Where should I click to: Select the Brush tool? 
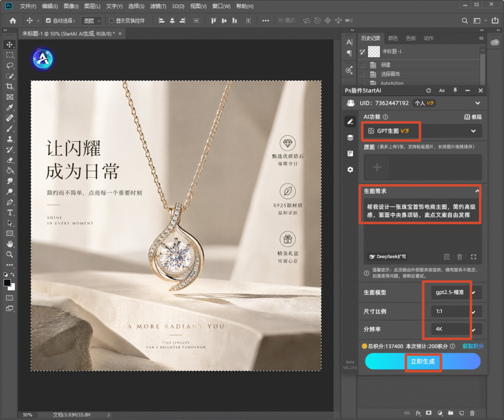tap(10, 129)
